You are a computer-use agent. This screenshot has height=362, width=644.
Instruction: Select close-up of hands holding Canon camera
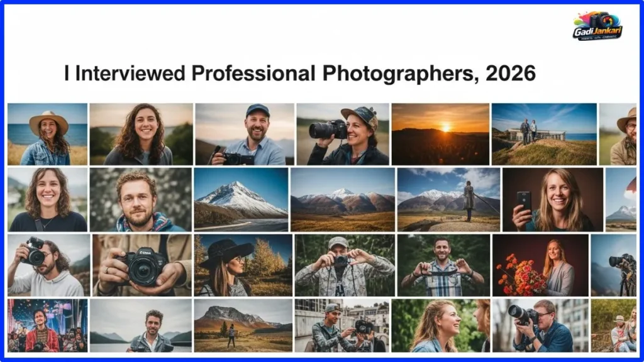click(142, 265)
